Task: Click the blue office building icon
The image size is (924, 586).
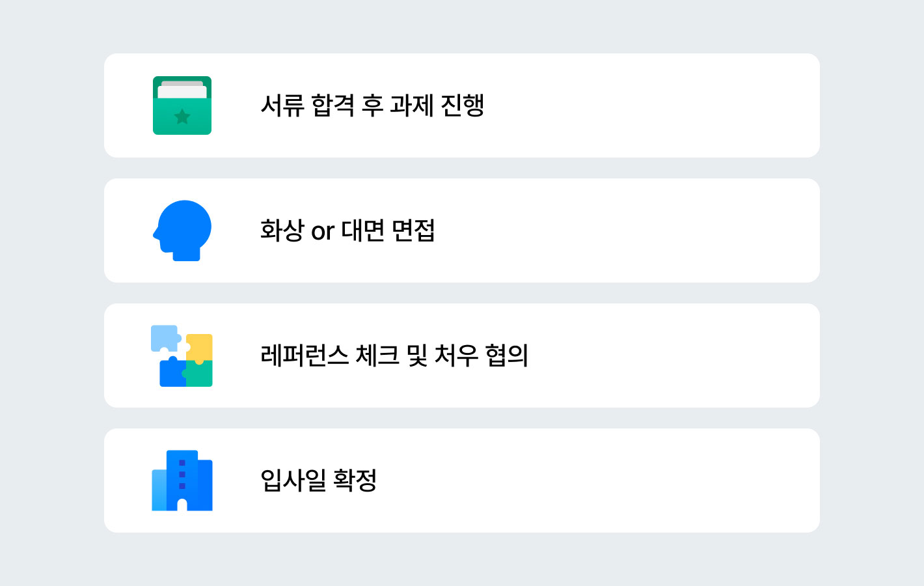Action: [x=182, y=481]
